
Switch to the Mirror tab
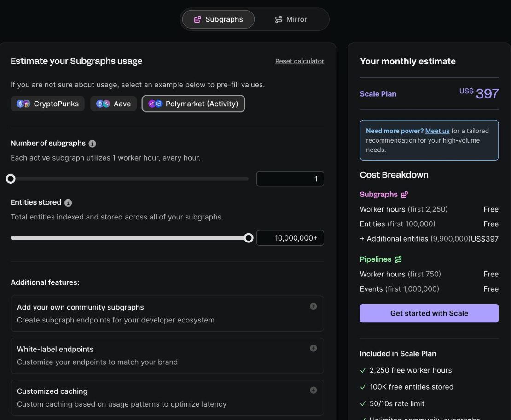pos(291,19)
